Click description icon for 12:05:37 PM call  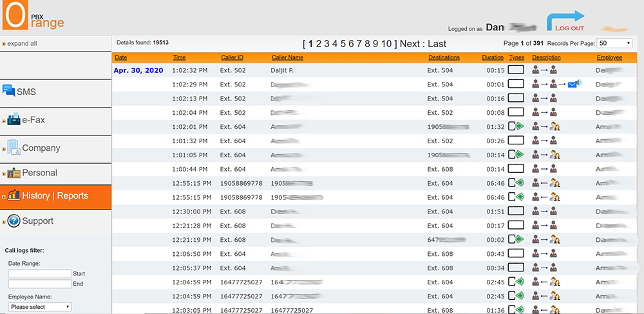coord(545,267)
